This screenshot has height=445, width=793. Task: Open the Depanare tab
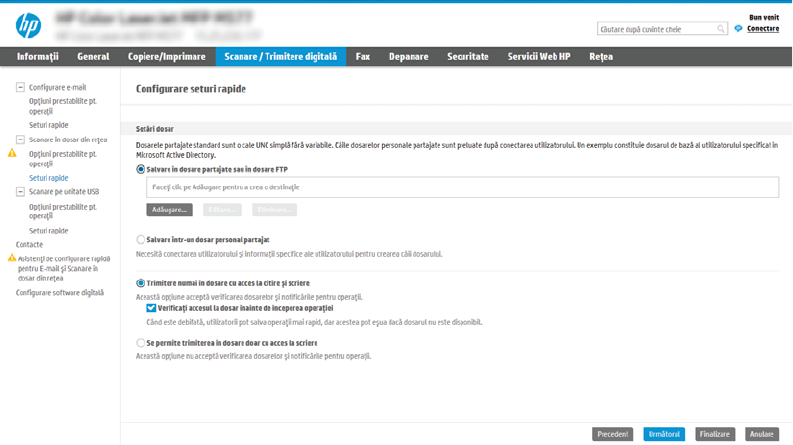tap(409, 57)
